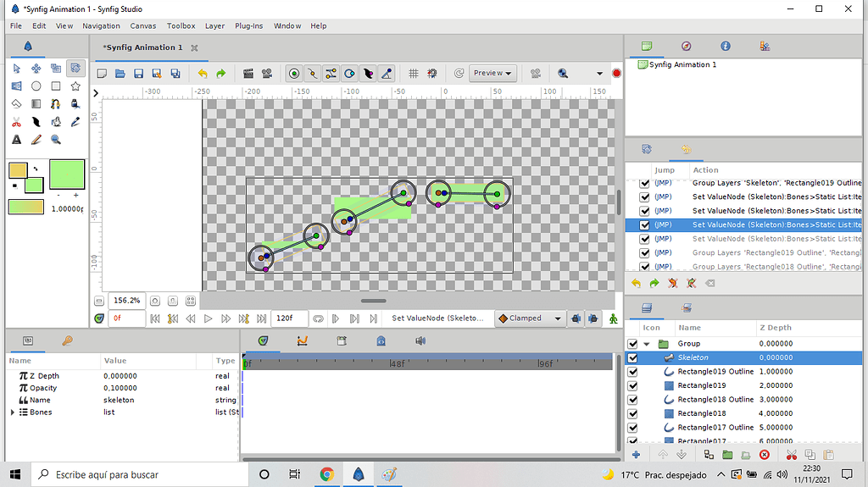This screenshot has height=487, width=868.
Task: Open the Clamped interpolation dropdown
Action: click(x=531, y=318)
